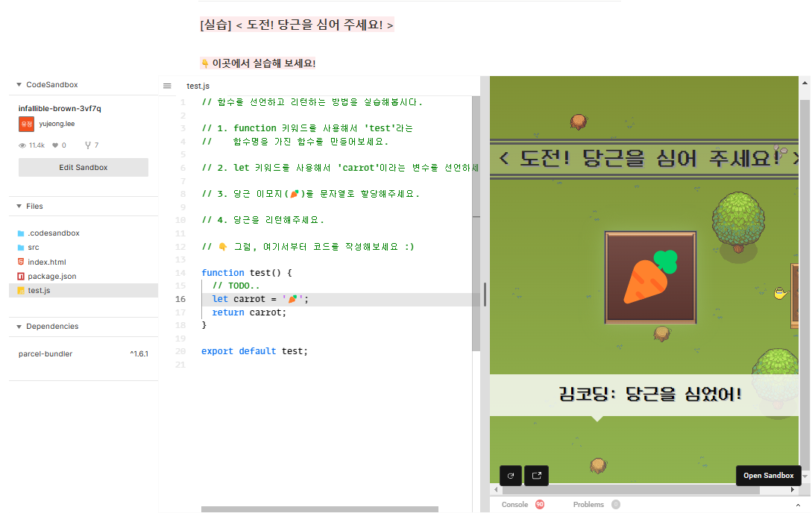Click the test.js file icon in list
The height and width of the screenshot is (513, 812).
click(21, 290)
